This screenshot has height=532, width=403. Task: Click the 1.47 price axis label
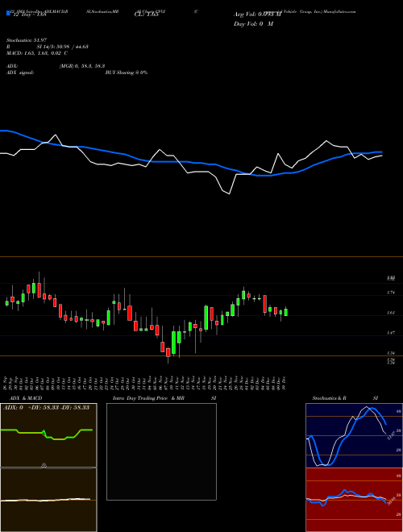pos(391,333)
